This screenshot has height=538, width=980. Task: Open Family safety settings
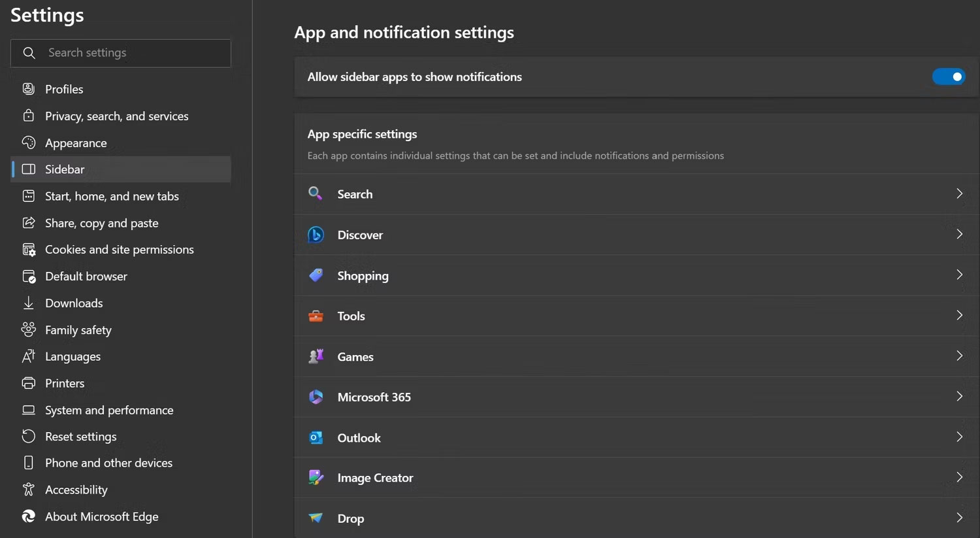[121, 330]
